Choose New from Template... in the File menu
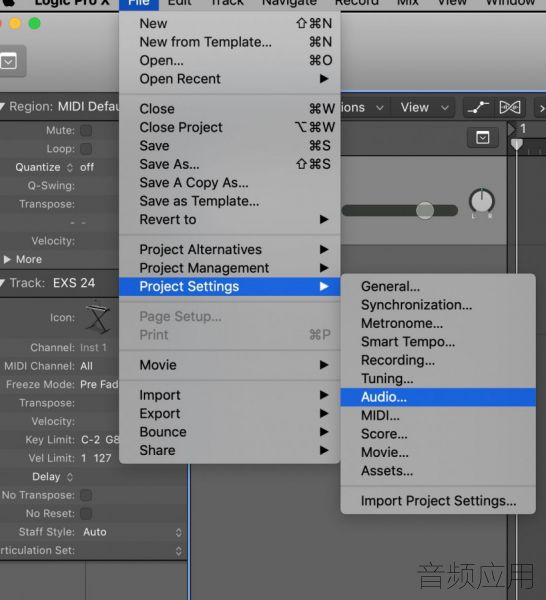Image resolution: width=546 pixels, height=600 pixels. 230,42
